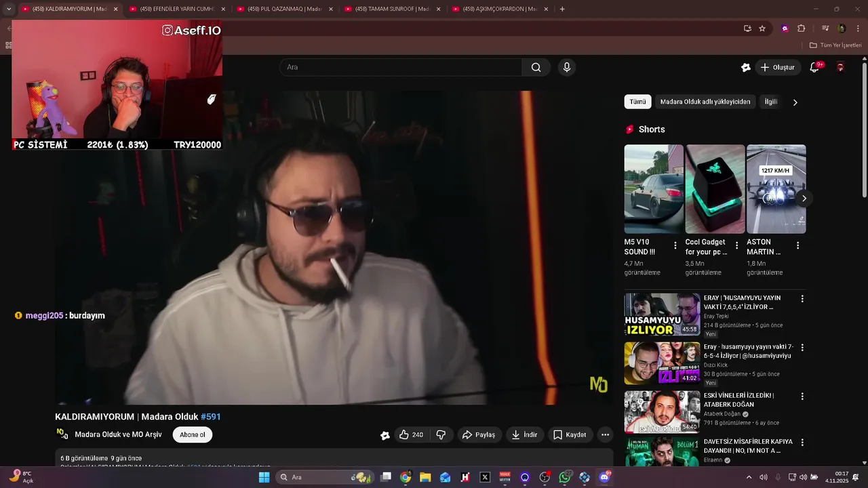This screenshot has width=868, height=488.
Task: Open the #591 hashtag link in the title
Action: pyautogui.click(x=210, y=417)
